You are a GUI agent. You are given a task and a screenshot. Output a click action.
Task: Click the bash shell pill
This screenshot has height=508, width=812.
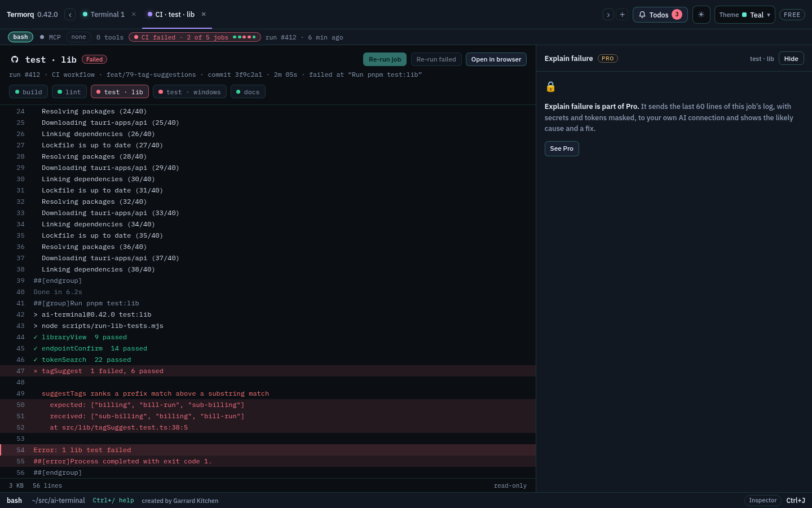point(20,37)
